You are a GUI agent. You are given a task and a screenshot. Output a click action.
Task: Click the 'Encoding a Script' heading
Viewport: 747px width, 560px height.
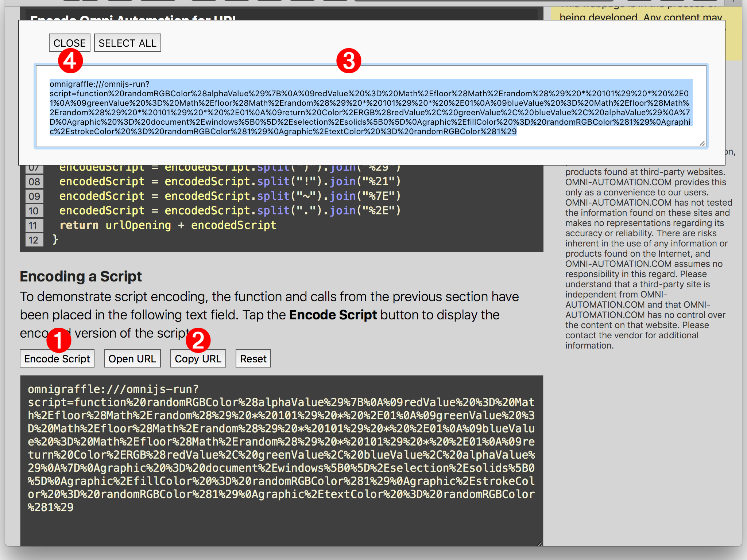(81, 276)
